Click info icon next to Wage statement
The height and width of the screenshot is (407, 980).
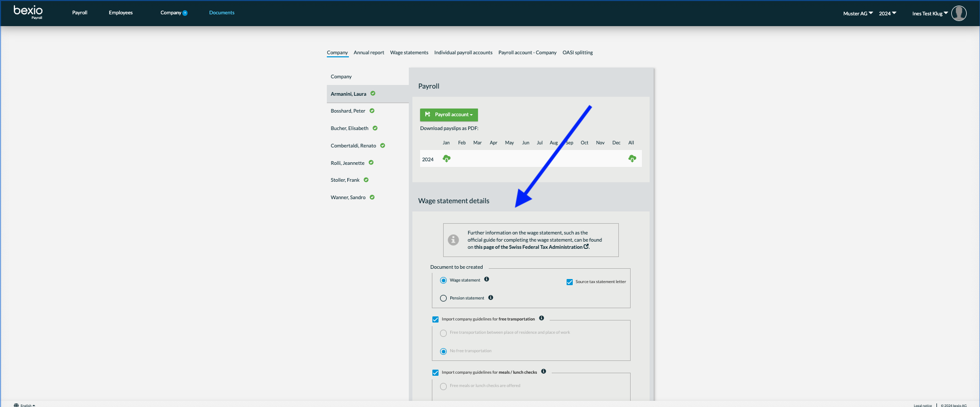[x=487, y=280]
